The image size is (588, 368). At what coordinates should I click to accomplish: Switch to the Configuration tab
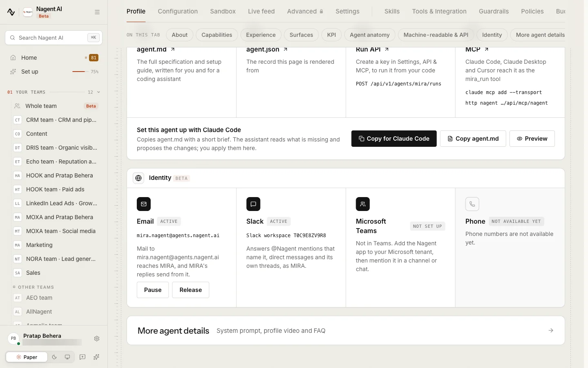coord(178,11)
